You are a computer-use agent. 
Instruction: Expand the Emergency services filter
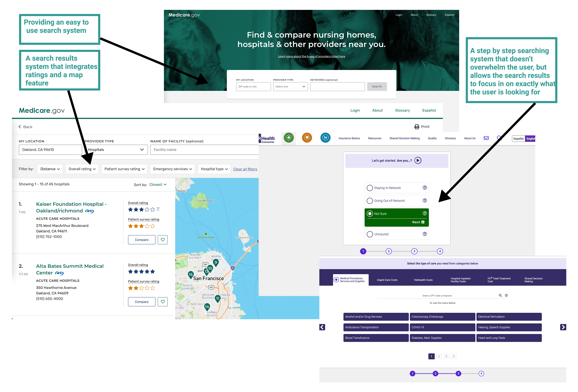pos(173,169)
